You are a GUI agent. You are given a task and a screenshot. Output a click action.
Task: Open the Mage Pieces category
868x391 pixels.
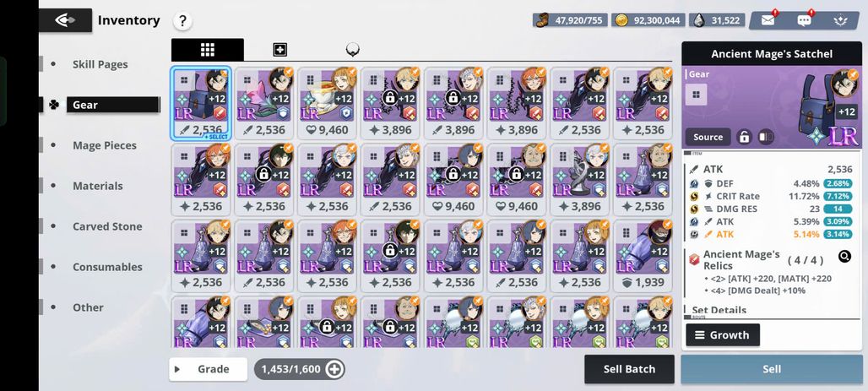105,145
